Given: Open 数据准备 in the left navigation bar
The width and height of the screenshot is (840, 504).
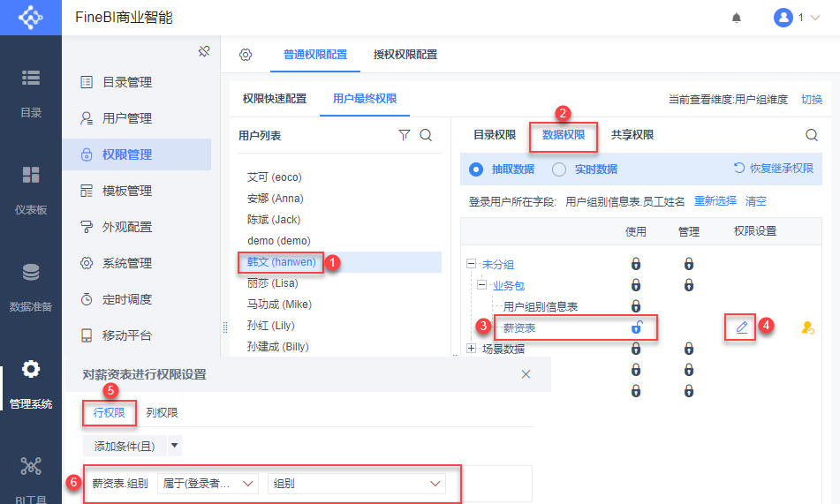Looking at the screenshot, I should (31, 287).
